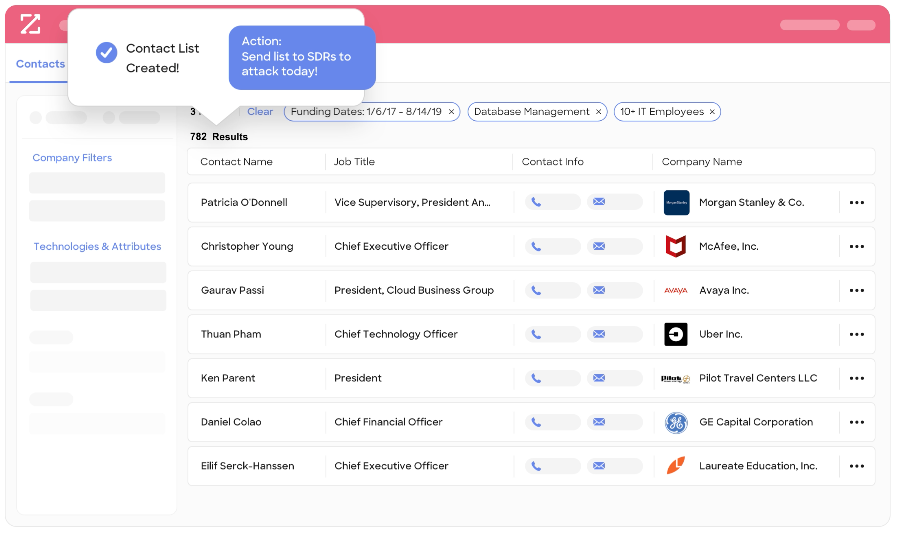Clear all applied filters

click(x=260, y=112)
